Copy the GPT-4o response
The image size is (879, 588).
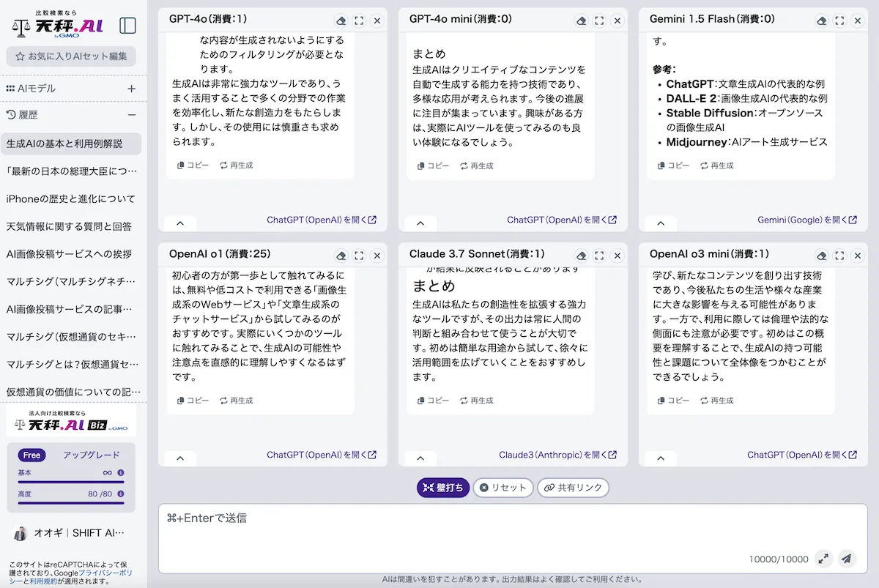pyautogui.click(x=193, y=165)
